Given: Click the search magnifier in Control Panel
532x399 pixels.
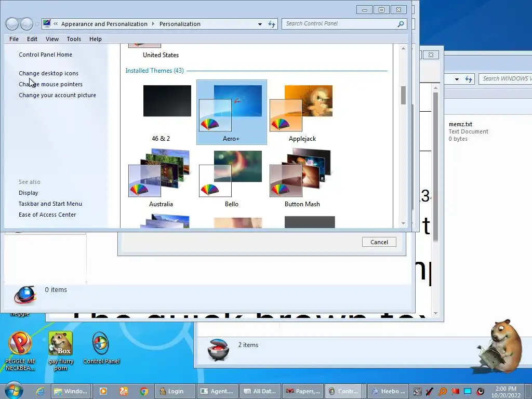Looking at the screenshot, I should click(401, 24).
